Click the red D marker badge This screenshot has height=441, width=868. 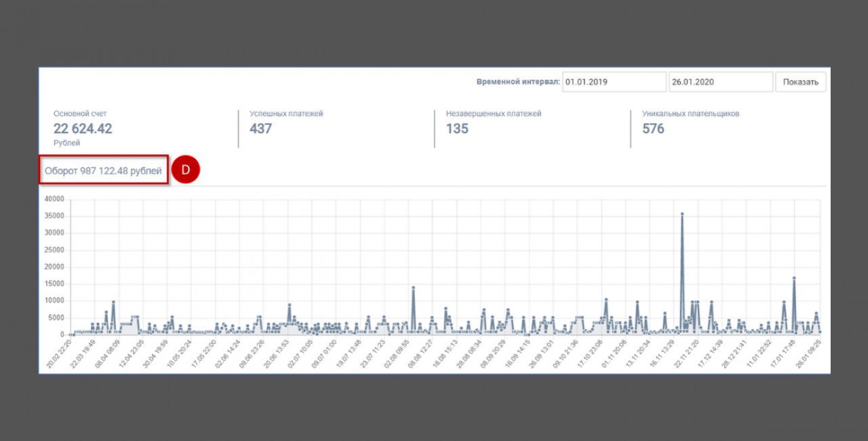click(185, 170)
